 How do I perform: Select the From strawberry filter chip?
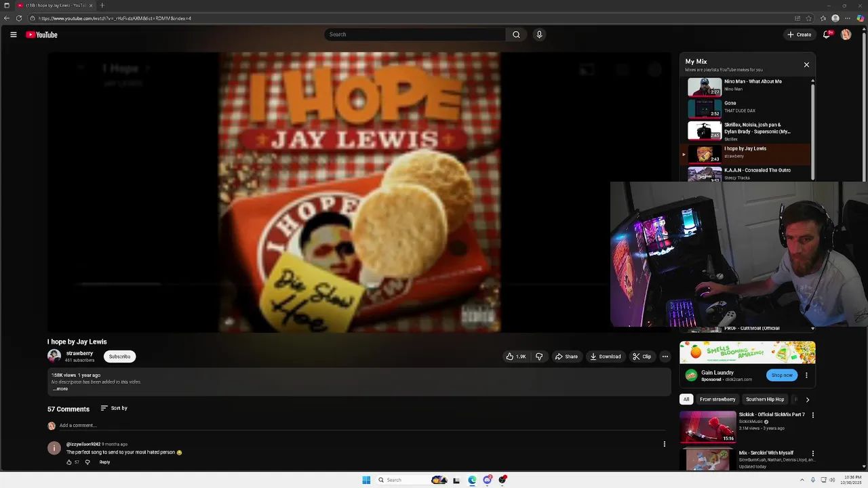click(717, 399)
